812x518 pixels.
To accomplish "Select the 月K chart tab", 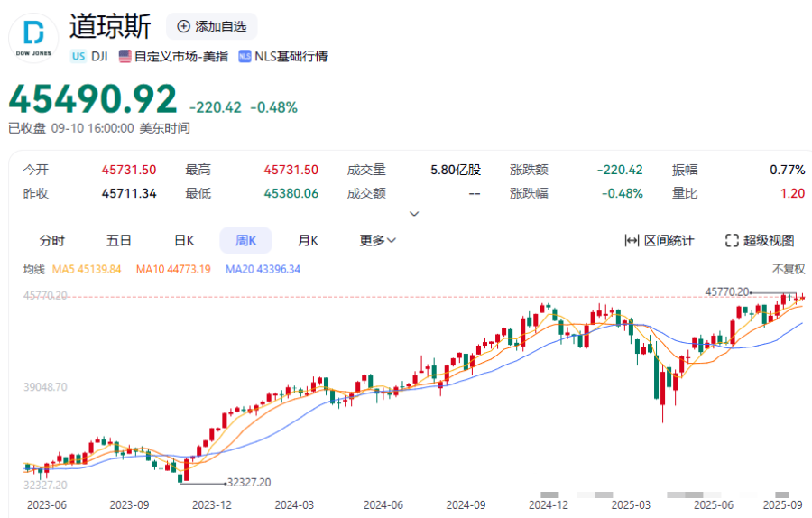I will tap(308, 240).
